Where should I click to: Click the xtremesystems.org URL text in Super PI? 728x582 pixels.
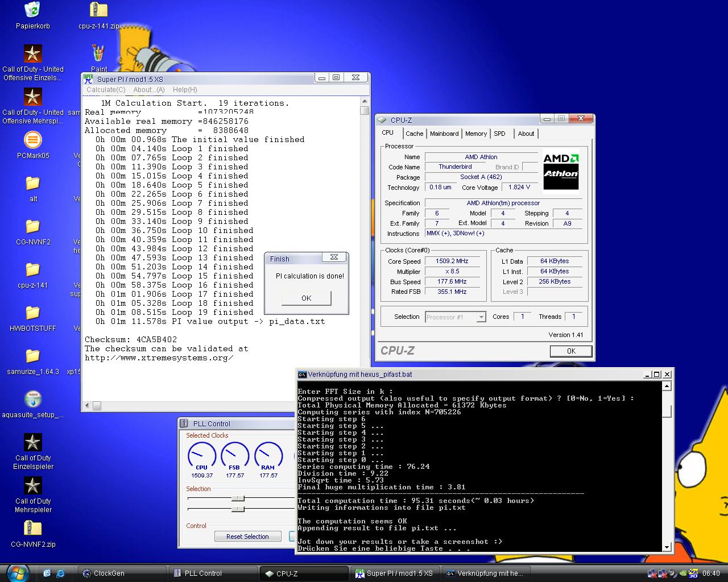click(159, 357)
